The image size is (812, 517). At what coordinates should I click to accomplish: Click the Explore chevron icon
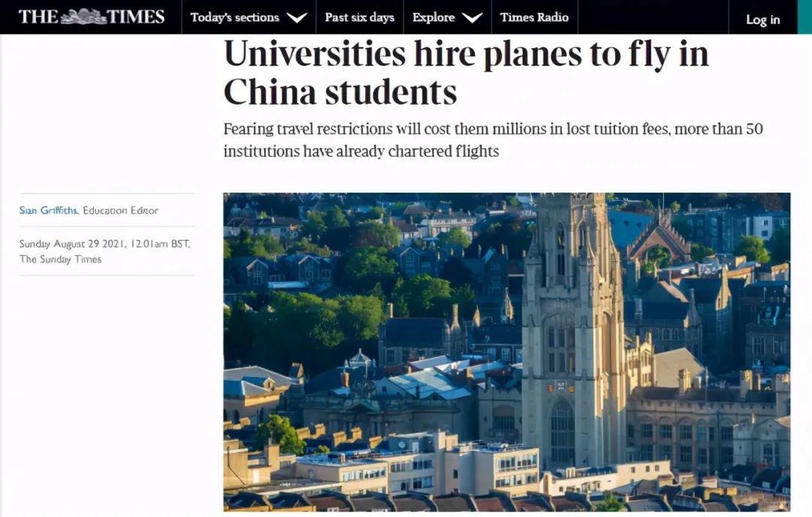coord(474,17)
